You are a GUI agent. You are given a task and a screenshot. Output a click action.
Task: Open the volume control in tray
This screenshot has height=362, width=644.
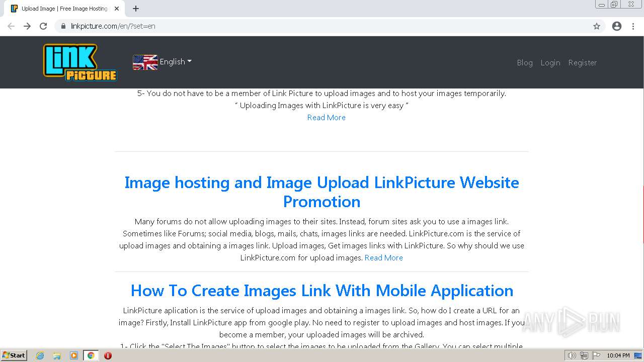click(572, 355)
